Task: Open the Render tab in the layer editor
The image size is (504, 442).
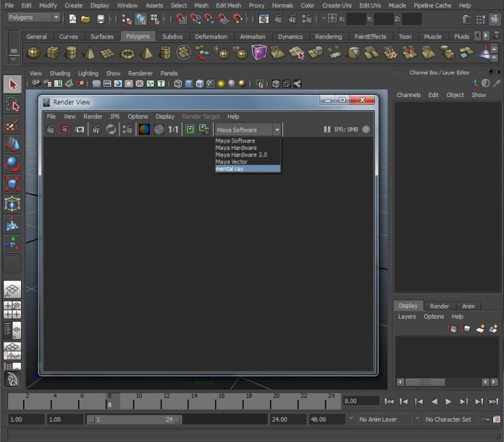Action: point(440,306)
